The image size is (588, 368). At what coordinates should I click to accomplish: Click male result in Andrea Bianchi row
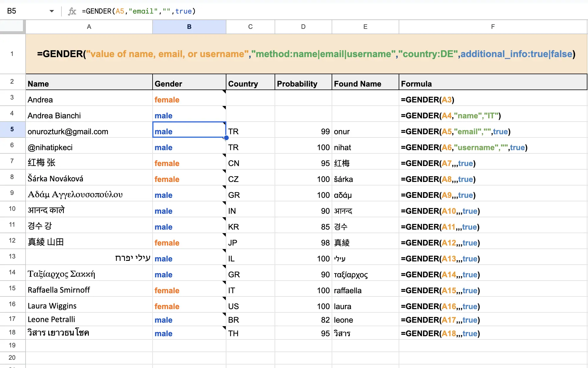[189, 114]
